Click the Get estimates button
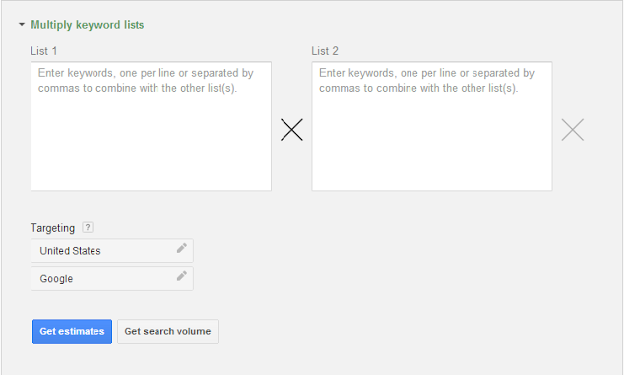This screenshot has height=375, width=640. [72, 331]
